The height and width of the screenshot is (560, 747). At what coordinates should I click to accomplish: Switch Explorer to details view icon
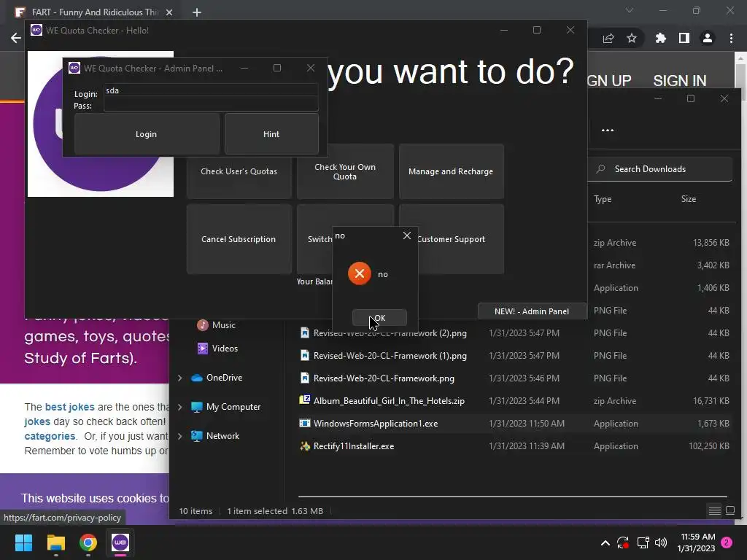click(x=715, y=511)
